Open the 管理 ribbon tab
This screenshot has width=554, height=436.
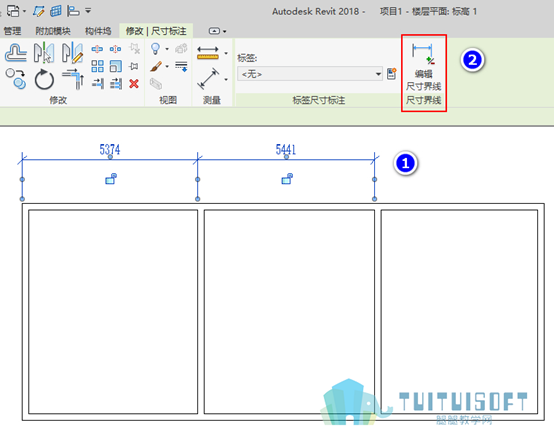pyautogui.click(x=12, y=31)
